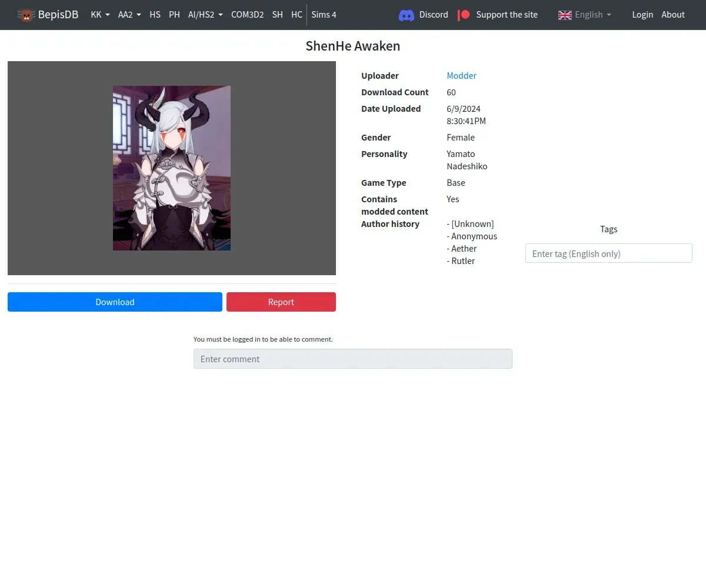Focus the Enter tag input field
The height and width of the screenshot is (588, 706).
[x=608, y=253]
